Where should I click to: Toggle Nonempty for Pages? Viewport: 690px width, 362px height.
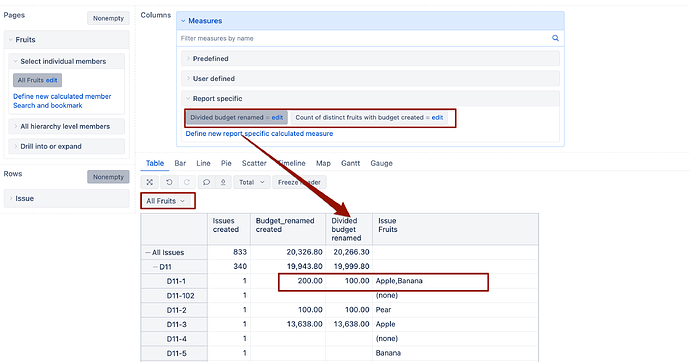[108, 18]
